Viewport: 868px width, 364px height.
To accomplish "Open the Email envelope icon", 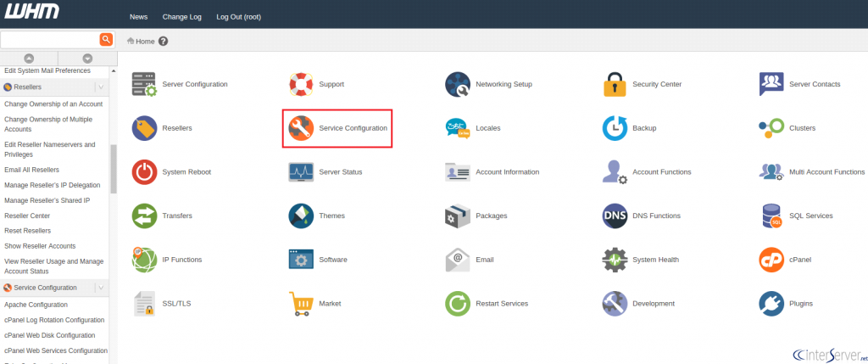I will 458,260.
